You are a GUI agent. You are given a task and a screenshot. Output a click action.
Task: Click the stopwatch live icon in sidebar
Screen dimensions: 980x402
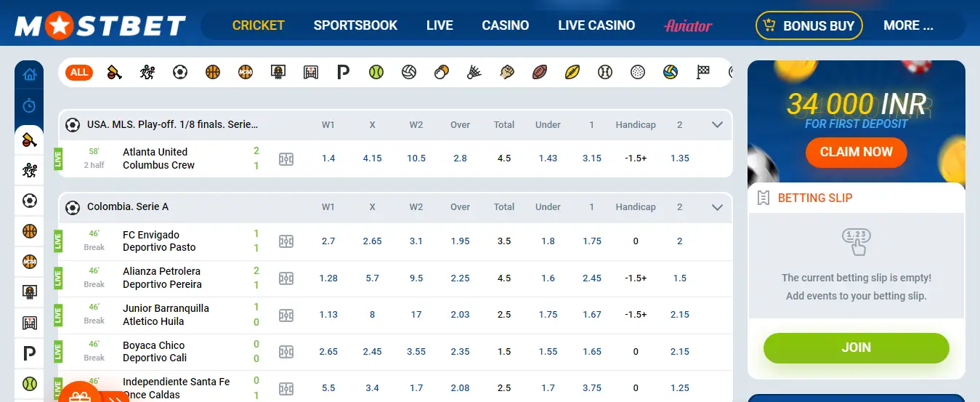(x=29, y=106)
